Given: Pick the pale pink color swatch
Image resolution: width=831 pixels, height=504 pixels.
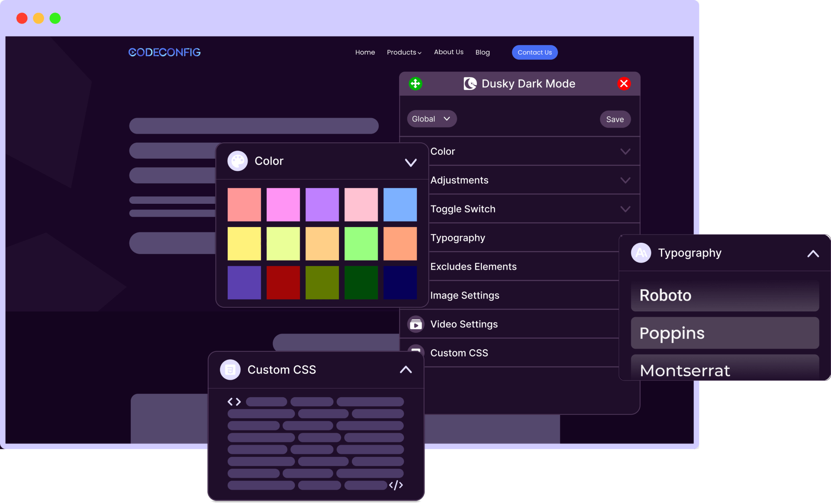Looking at the screenshot, I should (361, 205).
